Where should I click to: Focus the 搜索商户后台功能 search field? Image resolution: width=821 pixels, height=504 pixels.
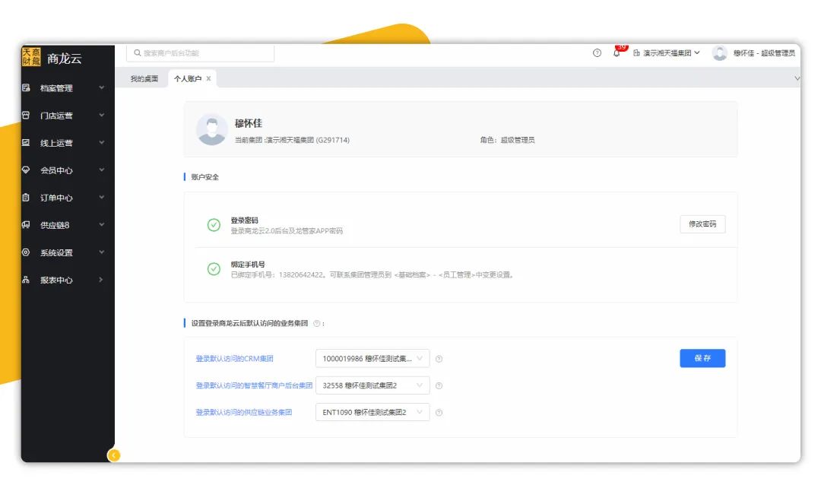[x=201, y=53]
